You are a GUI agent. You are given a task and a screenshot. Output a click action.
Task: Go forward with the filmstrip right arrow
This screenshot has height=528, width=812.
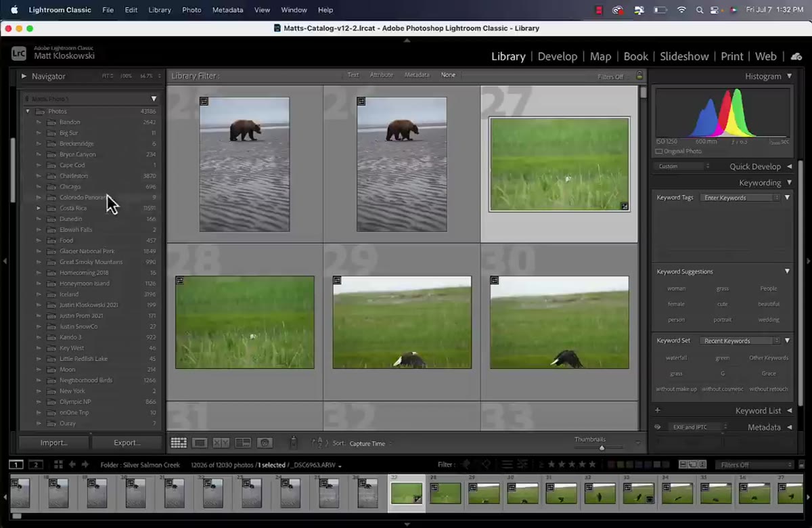tap(87, 464)
